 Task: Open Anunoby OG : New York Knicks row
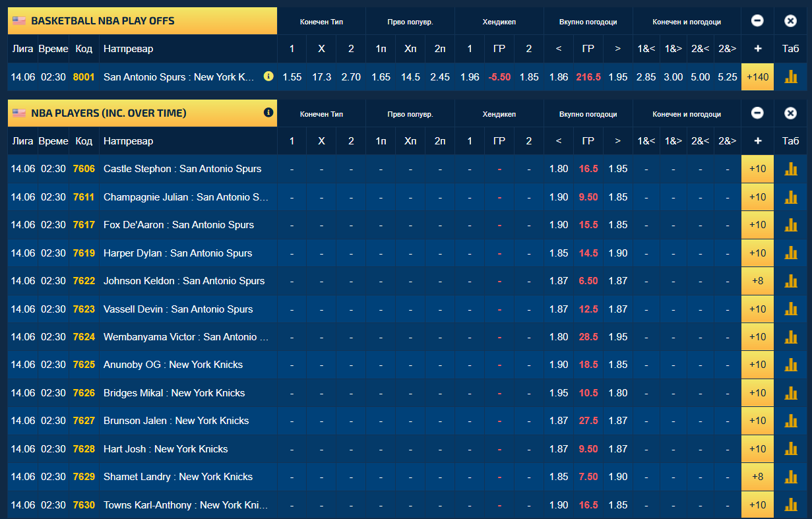tap(173, 365)
